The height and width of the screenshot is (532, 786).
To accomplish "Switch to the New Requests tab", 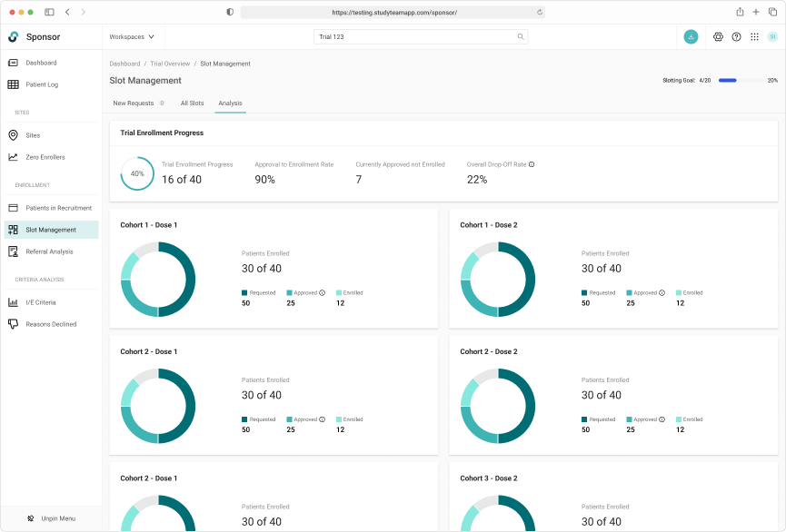I will (x=138, y=103).
